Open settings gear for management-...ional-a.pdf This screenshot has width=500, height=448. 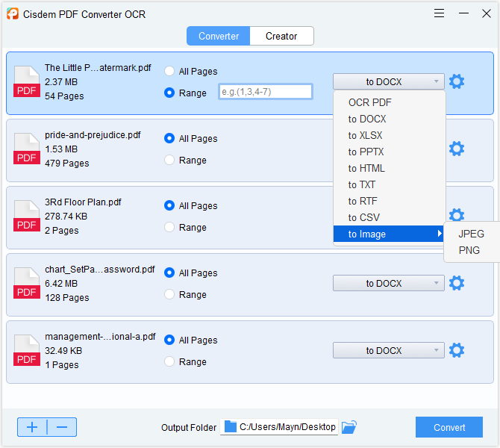[457, 350]
